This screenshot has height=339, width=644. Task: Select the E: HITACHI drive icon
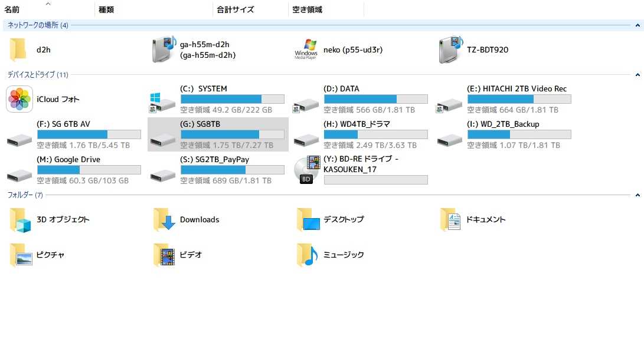click(x=449, y=105)
